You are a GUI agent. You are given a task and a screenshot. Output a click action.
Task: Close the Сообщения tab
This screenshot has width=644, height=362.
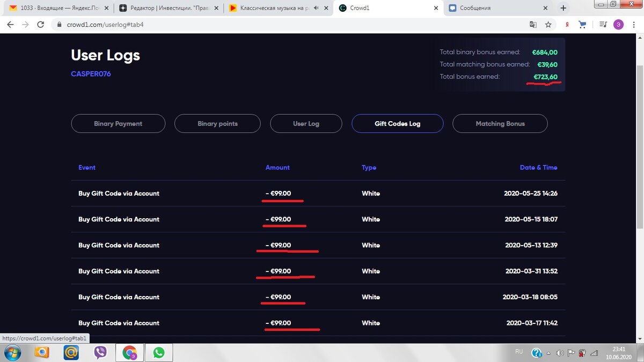[x=545, y=8]
